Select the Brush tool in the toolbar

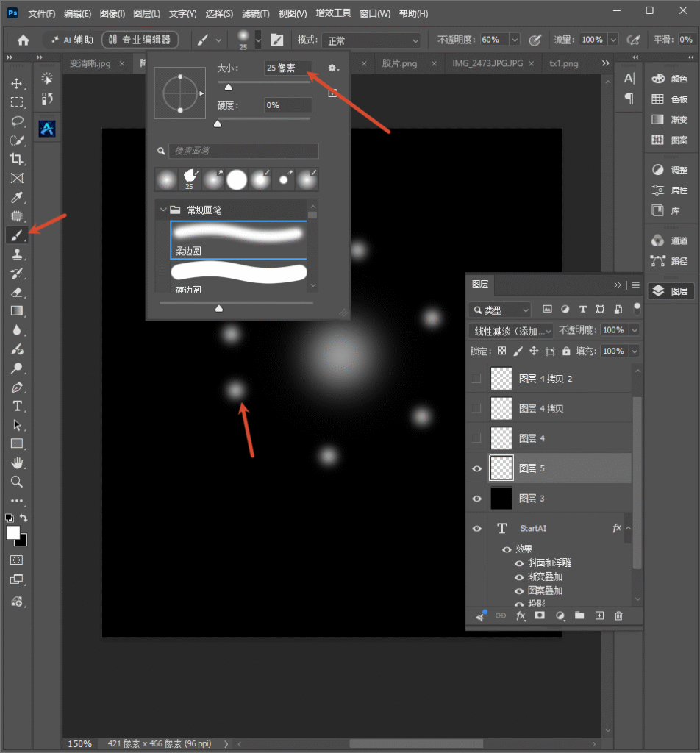pos(17,235)
